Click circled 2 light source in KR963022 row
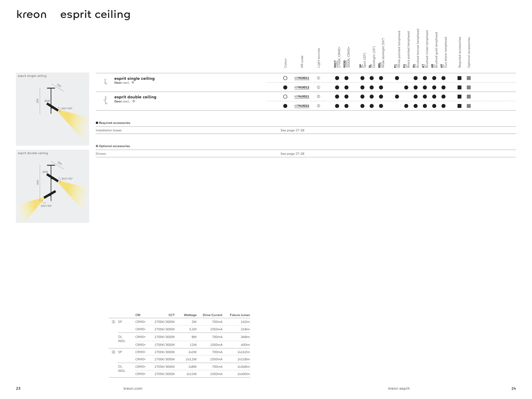The width and height of the screenshot is (532, 399). [318, 106]
